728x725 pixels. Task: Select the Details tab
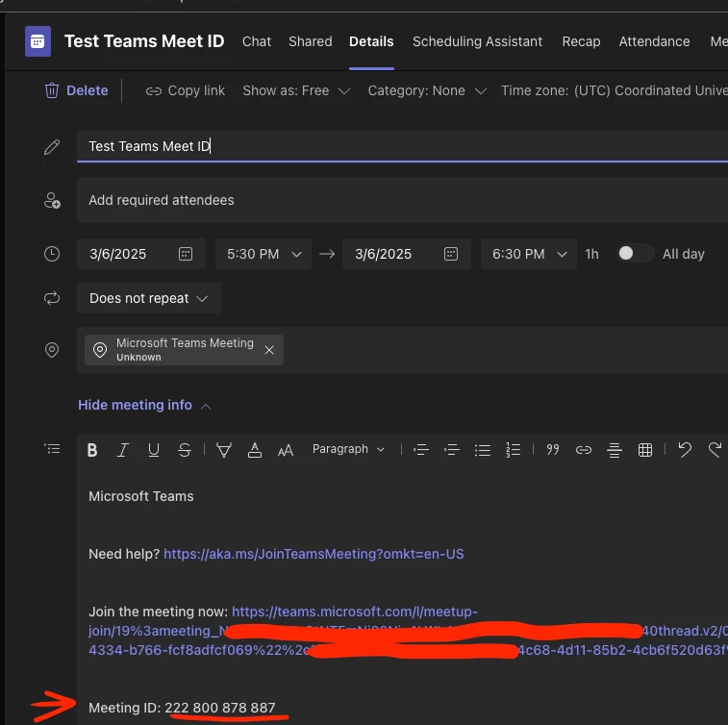tap(371, 41)
